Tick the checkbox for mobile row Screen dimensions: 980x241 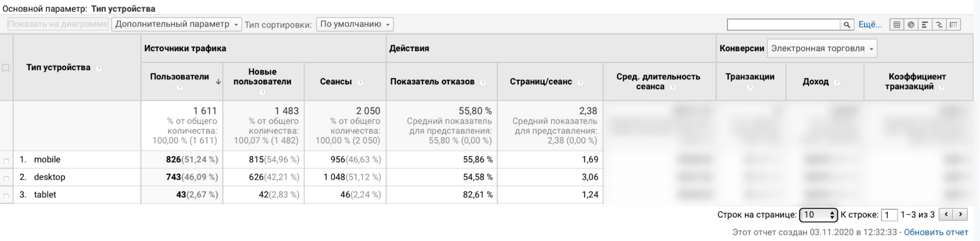[x=6, y=161]
